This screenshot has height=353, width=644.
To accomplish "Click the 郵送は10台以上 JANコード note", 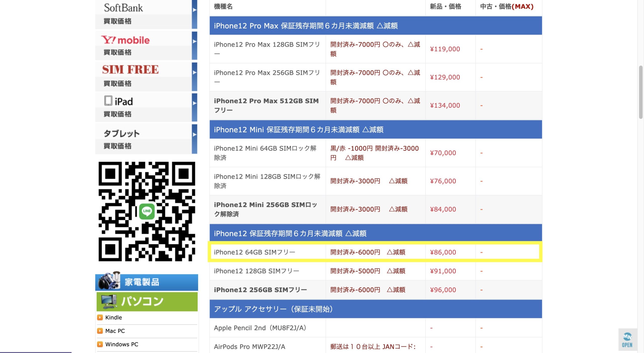I will point(373,347).
